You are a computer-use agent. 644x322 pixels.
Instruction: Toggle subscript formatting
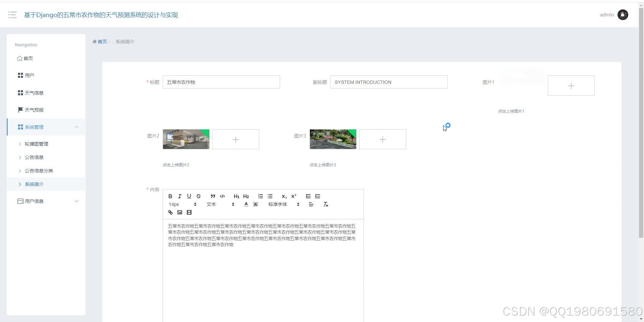tap(284, 196)
